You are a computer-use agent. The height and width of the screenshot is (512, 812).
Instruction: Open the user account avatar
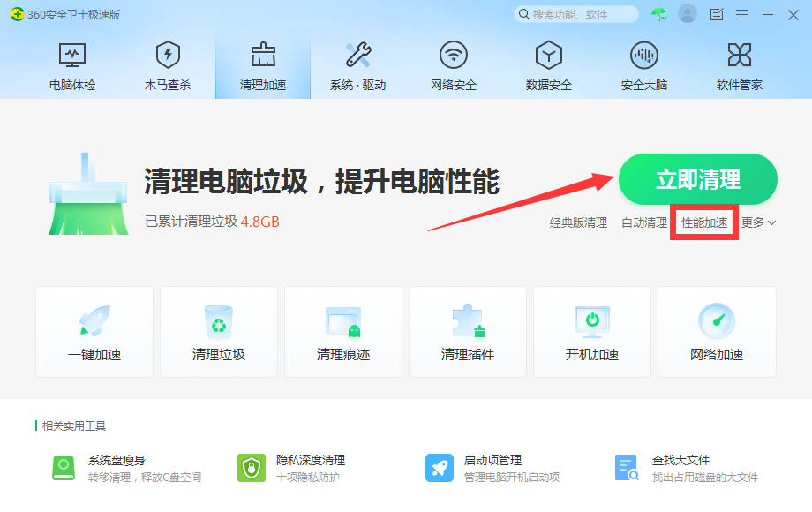[688, 14]
